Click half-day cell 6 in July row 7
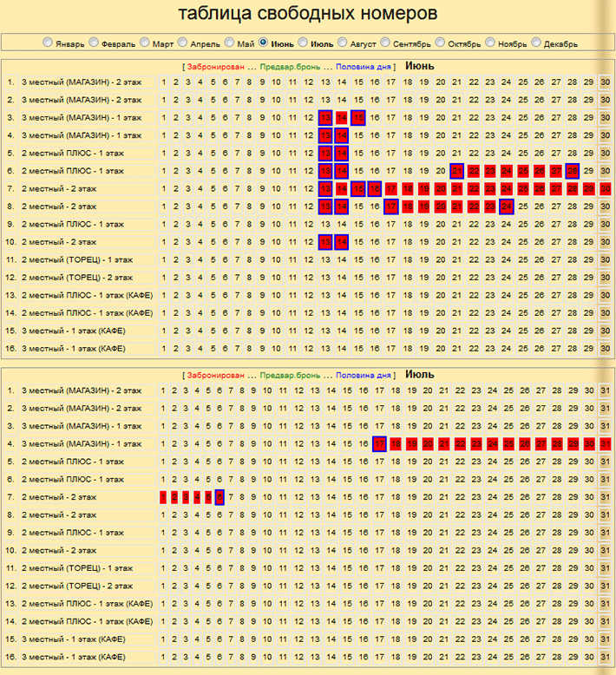This screenshot has height=675, width=616. coord(220,497)
